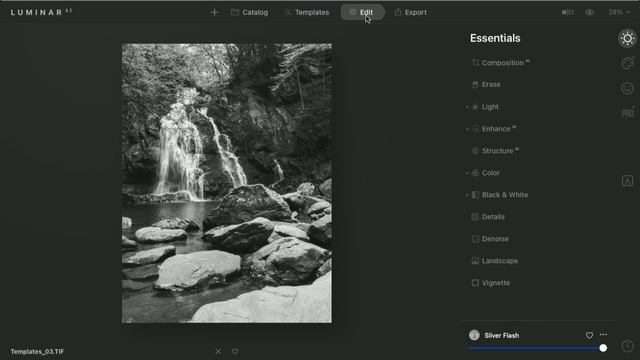
Task: Expand the Black & White arrow
Action: click(x=467, y=195)
